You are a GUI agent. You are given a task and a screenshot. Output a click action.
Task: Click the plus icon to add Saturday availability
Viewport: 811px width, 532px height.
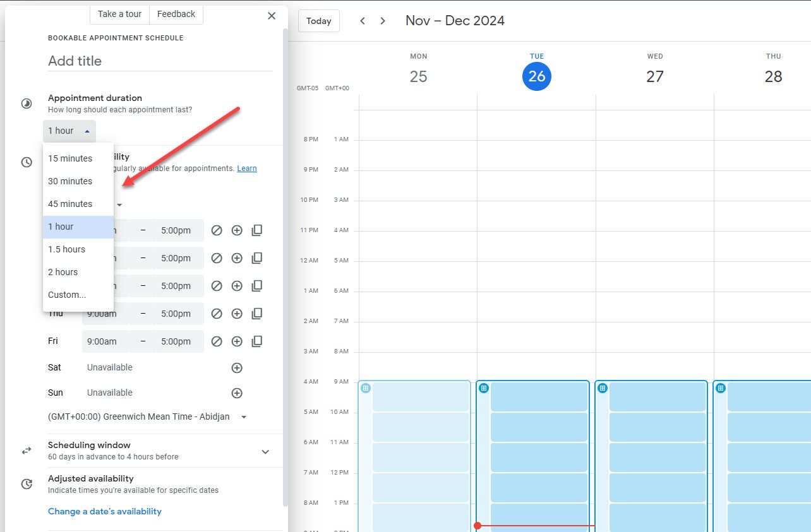pyautogui.click(x=237, y=368)
